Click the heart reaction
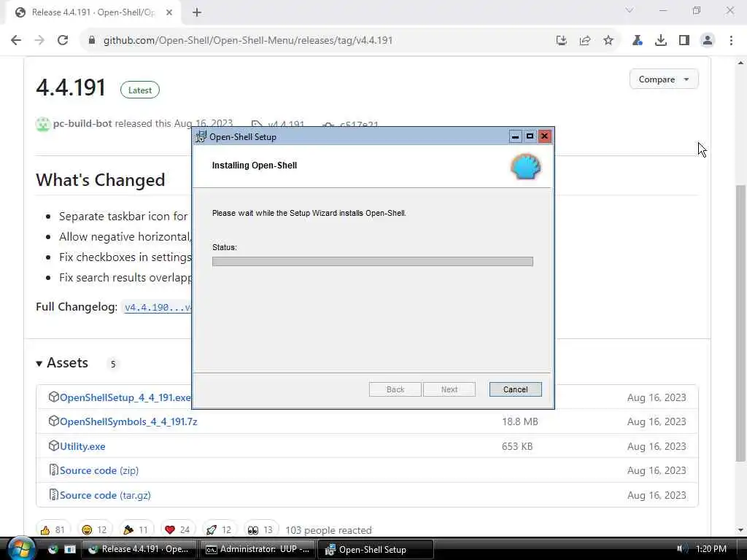Image resolution: width=747 pixels, height=560 pixels. tap(178, 530)
